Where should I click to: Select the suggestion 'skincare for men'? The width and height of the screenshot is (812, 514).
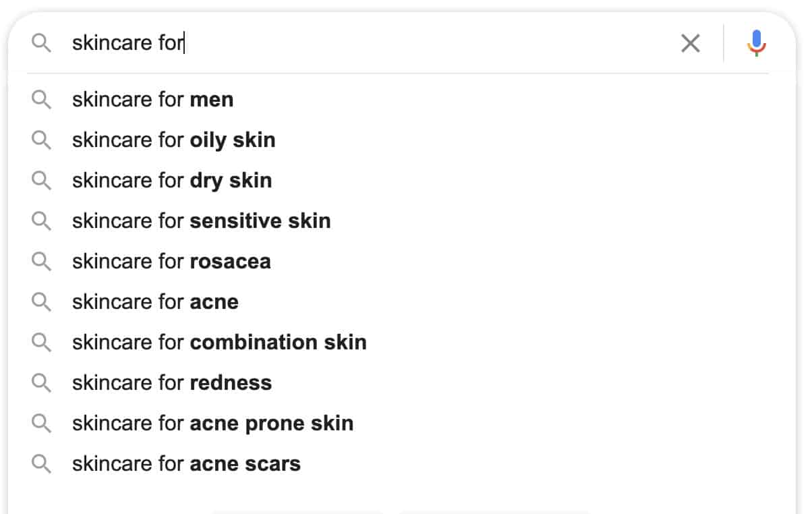tap(152, 99)
